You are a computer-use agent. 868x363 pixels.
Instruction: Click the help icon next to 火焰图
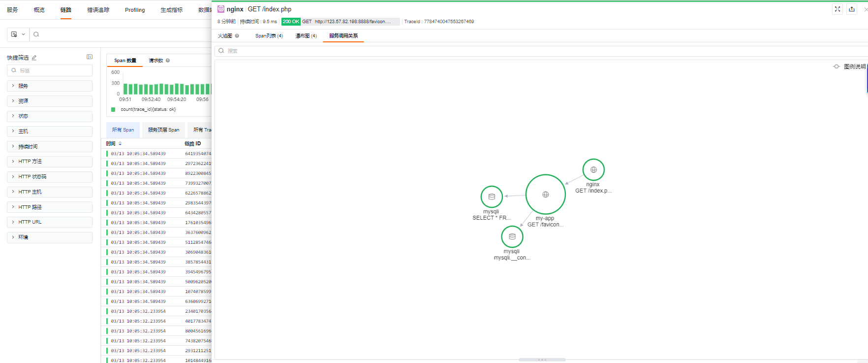coord(237,36)
